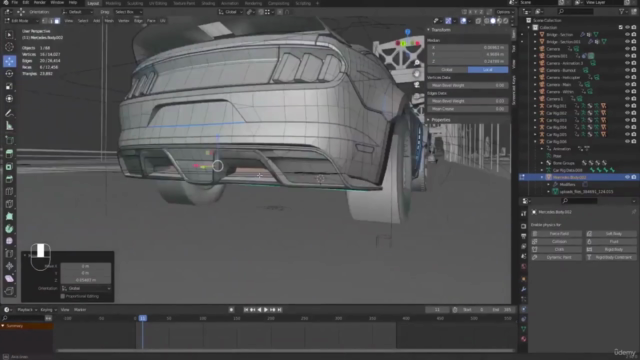Open the Global transform orientation dropdown
This screenshot has width=640, height=360.
pos(231,12)
